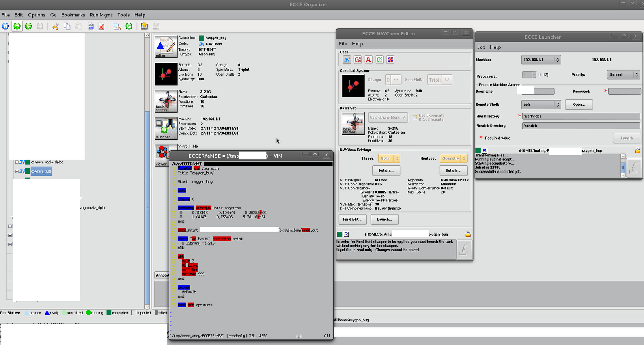Open the Organizer Options menu
Screen dimensions: 644x345
36,15
